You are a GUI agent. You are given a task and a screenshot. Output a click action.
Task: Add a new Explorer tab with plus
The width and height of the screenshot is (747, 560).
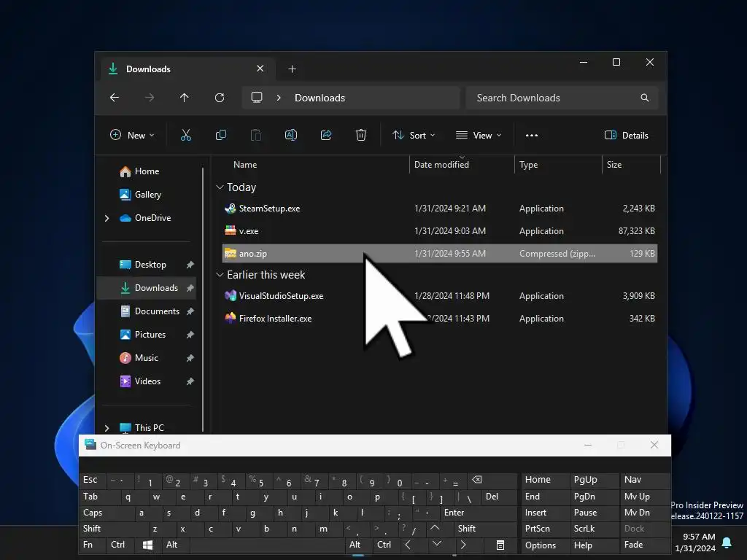pos(292,69)
